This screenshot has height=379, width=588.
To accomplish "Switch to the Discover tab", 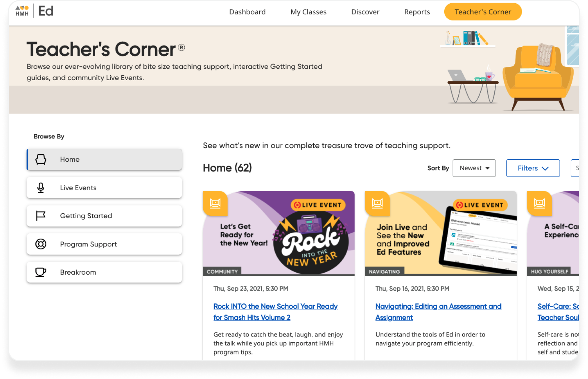I will (365, 12).
